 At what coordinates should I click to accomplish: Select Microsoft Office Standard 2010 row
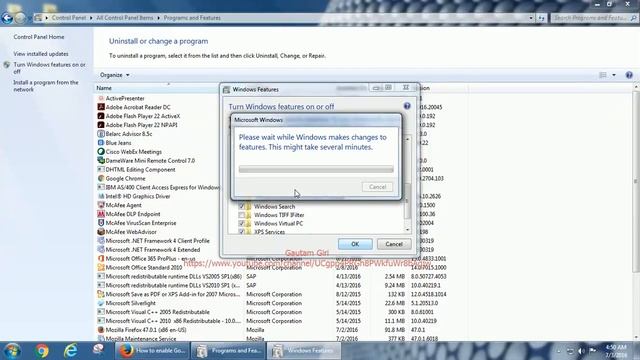(x=272, y=267)
